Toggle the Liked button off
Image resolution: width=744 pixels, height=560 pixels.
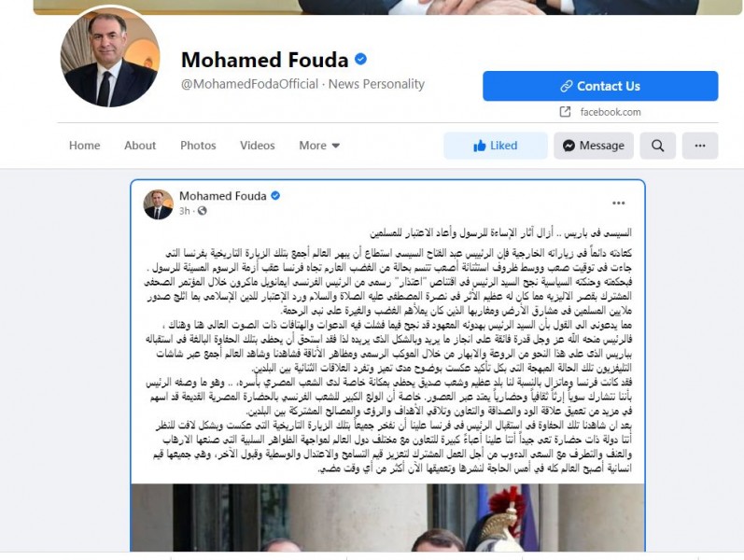click(x=496, y=146)
